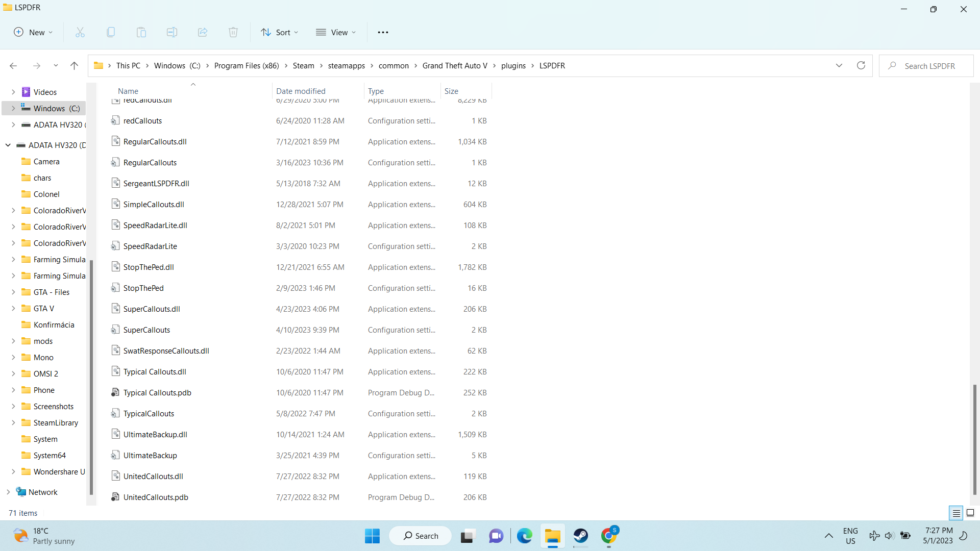The width and height of the screenshot is (980, 551).
Task: Click the Rename icon in toolbar
Action: tap(172, 32)
